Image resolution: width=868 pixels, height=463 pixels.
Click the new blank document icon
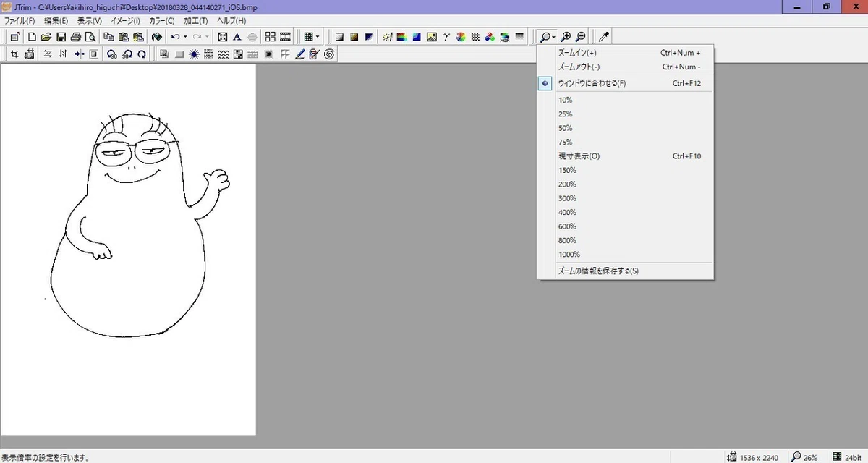(x=32, y=37)
